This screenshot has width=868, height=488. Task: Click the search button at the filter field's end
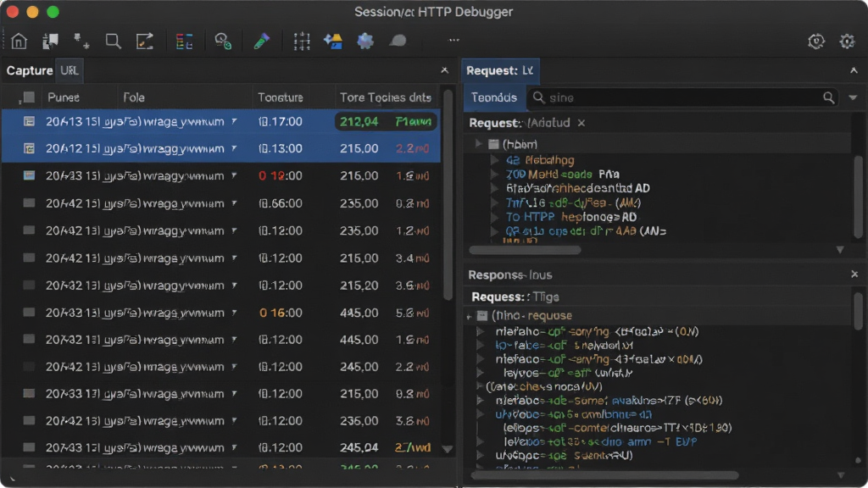pyautogui.click(x=828, y=97)
